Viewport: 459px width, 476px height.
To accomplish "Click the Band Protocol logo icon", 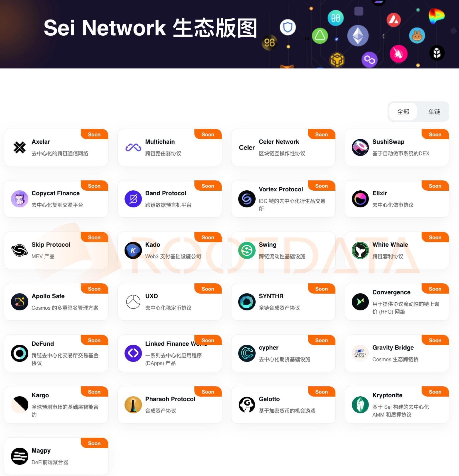I will click(x=133, y=199).
